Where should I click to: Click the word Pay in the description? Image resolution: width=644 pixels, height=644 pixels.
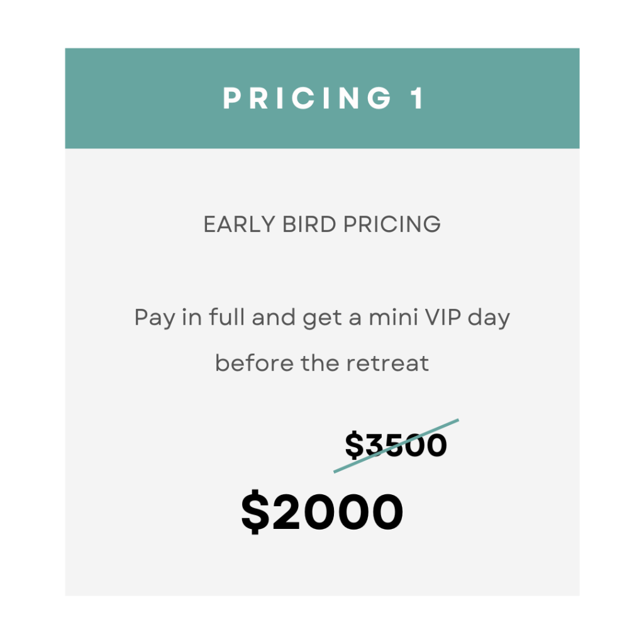155,318
